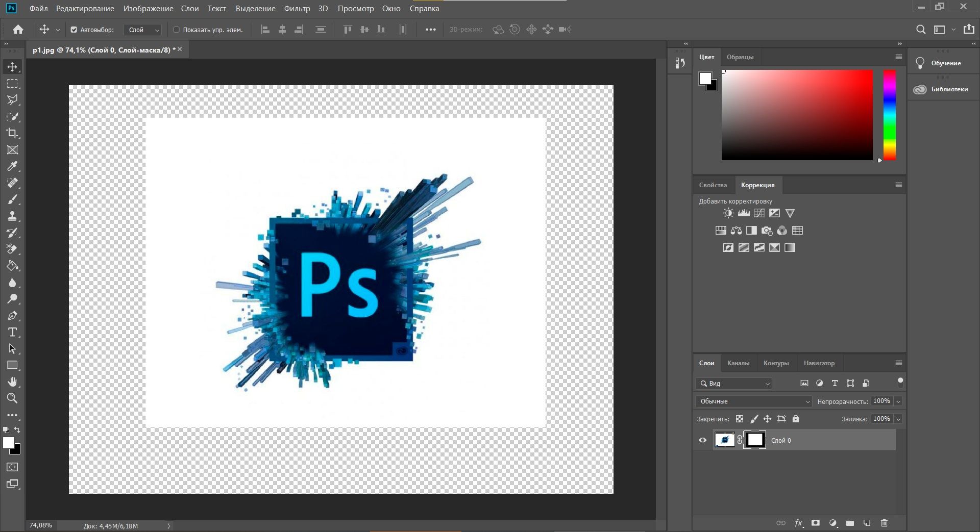Open the Выделение menu
Screen dimensions: 980x532
coord(255,9)
